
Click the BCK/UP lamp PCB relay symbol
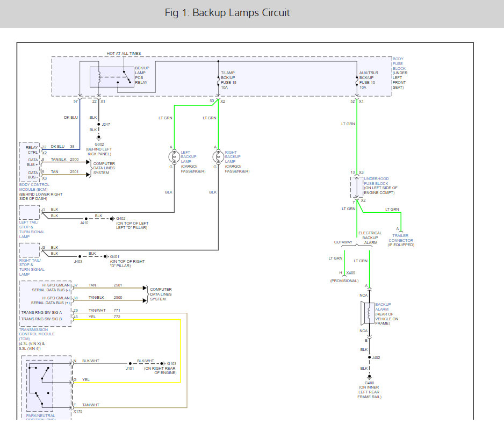pos(112,78)
